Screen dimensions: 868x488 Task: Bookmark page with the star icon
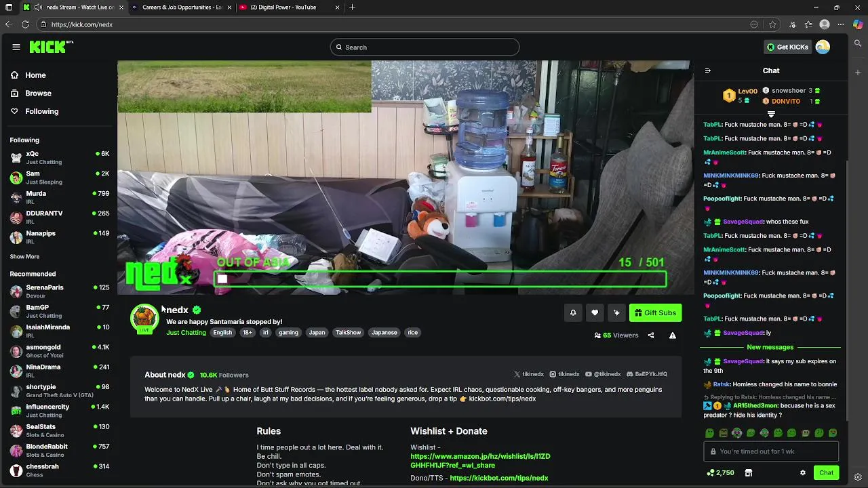point(772,24)
